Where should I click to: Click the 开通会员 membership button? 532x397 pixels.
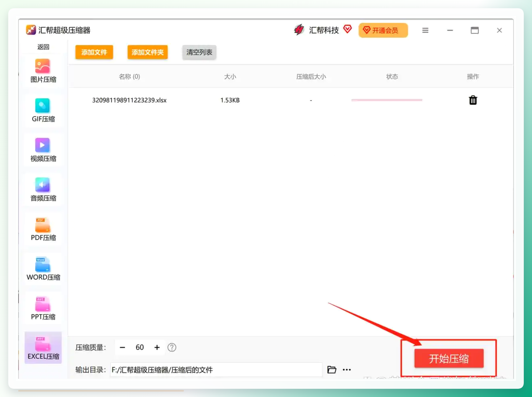click(x=383, y=30)
